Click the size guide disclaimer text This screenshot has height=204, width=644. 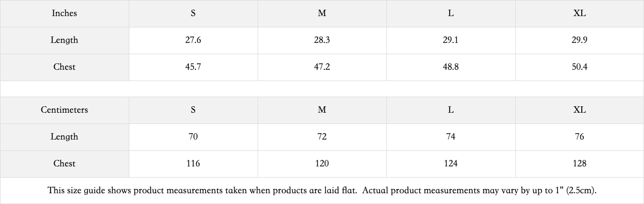pos(322,191)
